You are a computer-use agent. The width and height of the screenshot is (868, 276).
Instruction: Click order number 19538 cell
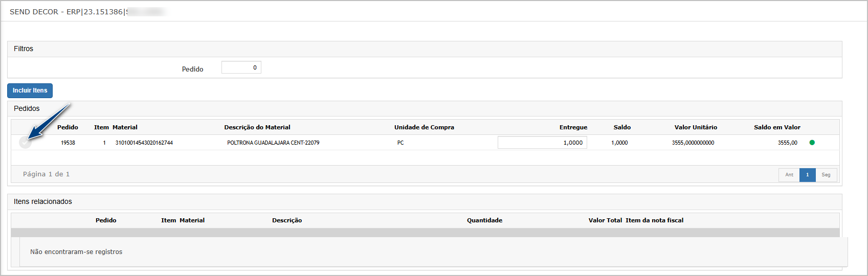point(68,143)
